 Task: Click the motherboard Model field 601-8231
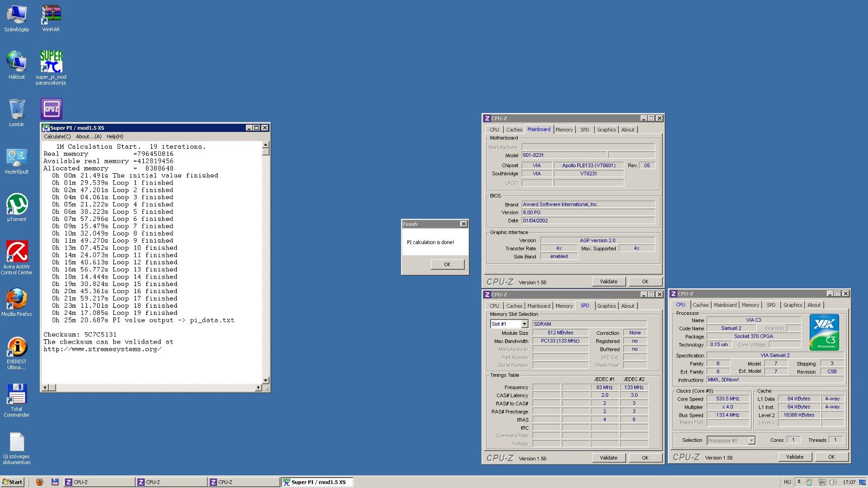(x=564, y=155)
